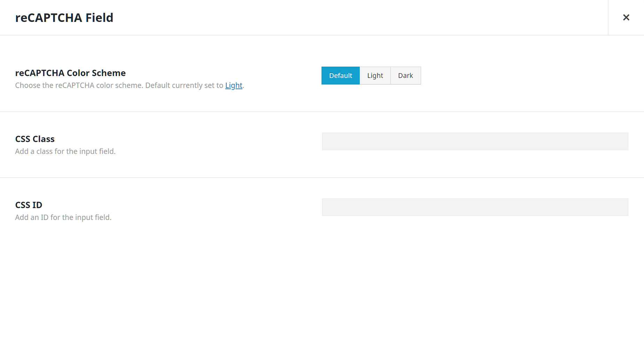Select the Default color scheme option
Viewport: 644px width, 357px height.
pyautogui.click(x=340, y=76)
